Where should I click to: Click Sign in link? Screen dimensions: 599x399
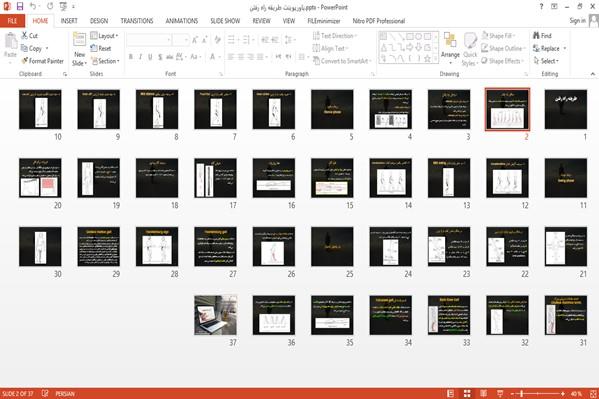point(577,20)
